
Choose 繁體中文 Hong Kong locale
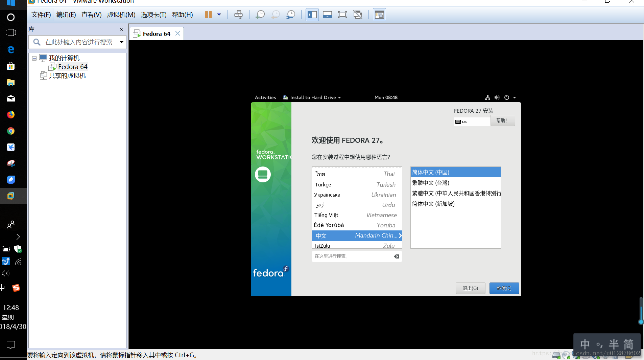point(455,193)
